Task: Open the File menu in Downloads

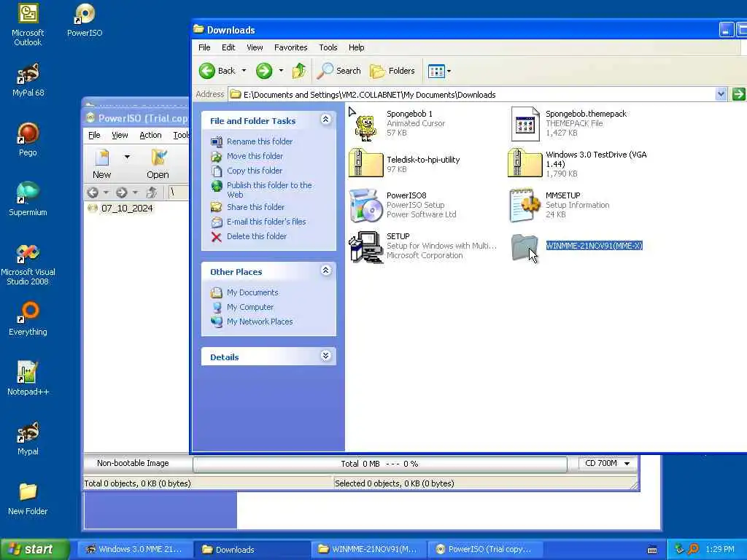Action: [204, 47]
